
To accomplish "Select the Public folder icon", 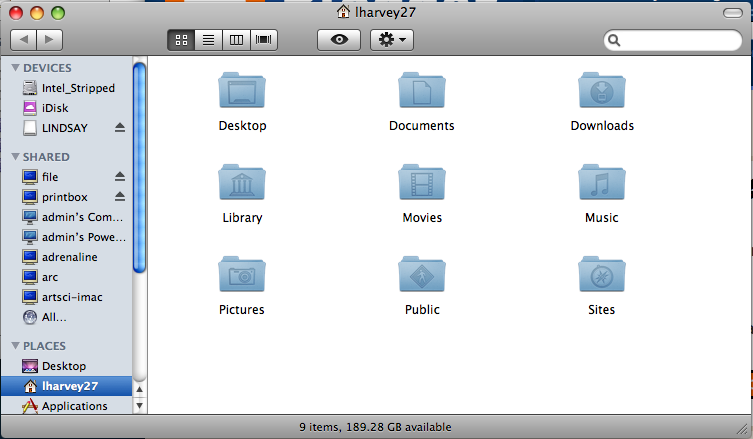I will 422,275.
